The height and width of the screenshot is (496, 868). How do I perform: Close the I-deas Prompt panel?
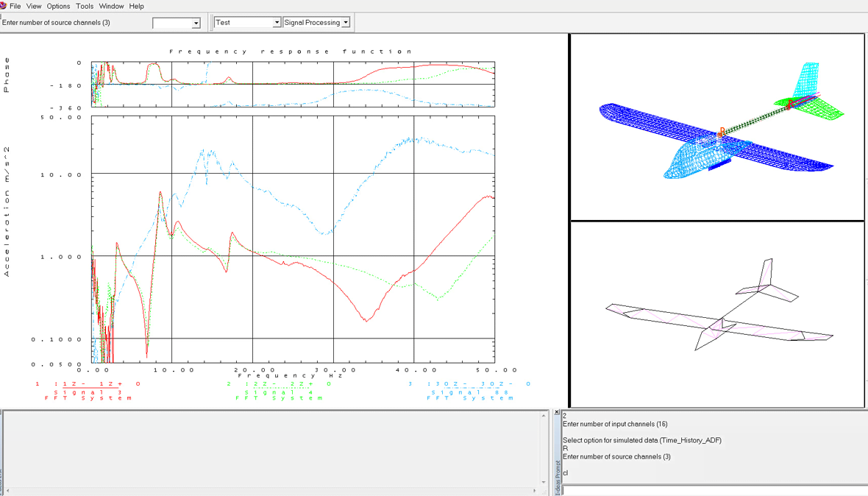click(x=557, y=413)
